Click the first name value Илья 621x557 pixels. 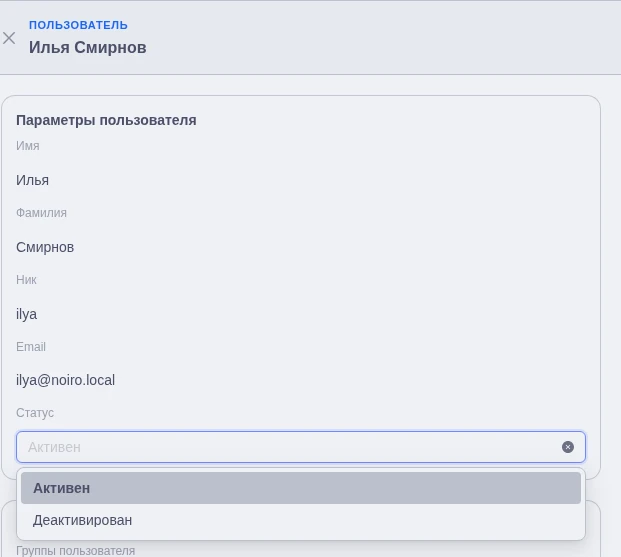[32, 180]
